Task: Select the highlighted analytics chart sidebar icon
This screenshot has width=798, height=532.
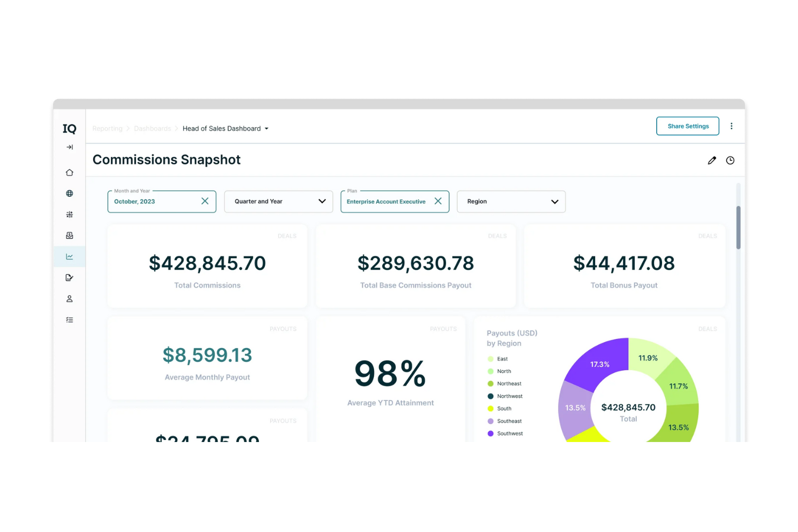Action: [x=69, y=256]
